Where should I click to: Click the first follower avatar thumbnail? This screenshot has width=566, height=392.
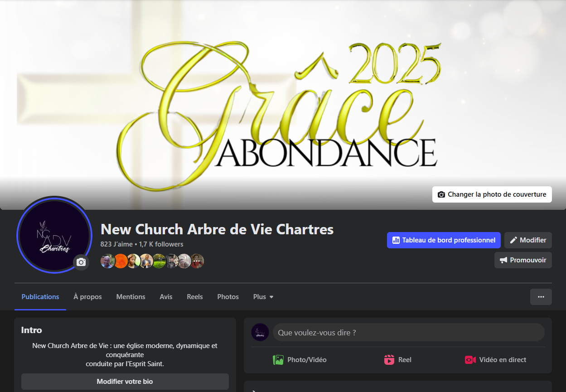[x=107, y=261]
